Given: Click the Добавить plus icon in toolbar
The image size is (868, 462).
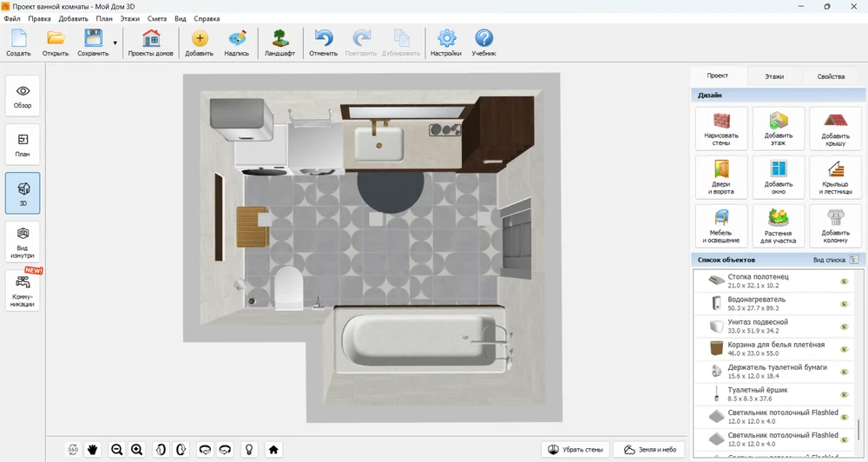Looking at the screenshot, I should point(200,43).
